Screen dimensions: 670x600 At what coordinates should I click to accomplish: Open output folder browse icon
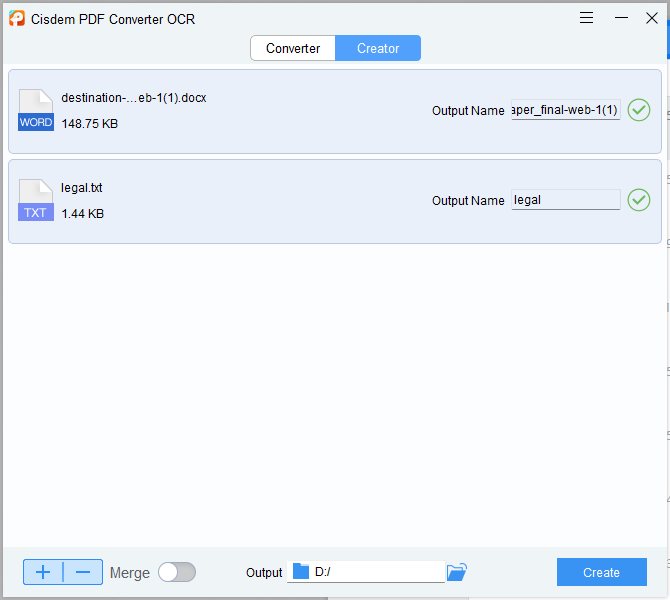457,572
